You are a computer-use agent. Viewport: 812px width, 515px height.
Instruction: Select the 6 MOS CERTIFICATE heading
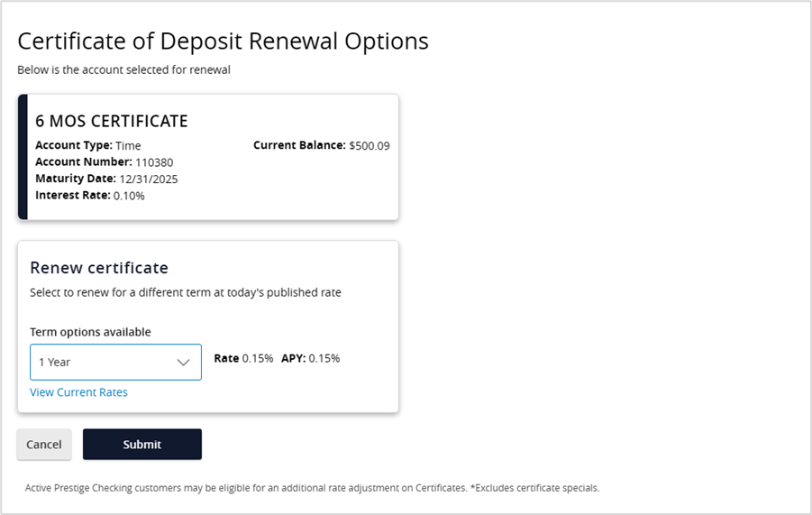(112, 121)
